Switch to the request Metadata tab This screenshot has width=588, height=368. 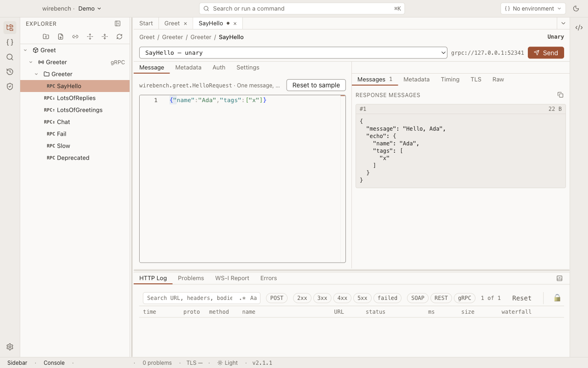[x=188, y=67]
